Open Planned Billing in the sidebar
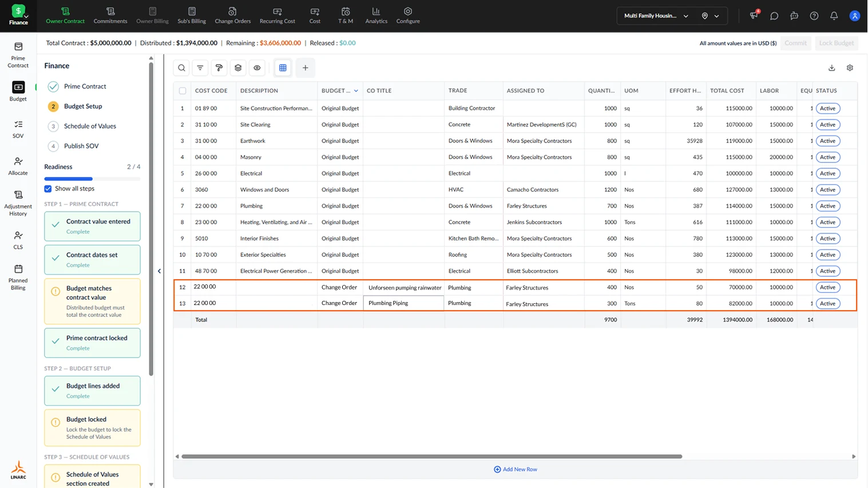This screenshot has height=488, width=868. pos(18,277)
